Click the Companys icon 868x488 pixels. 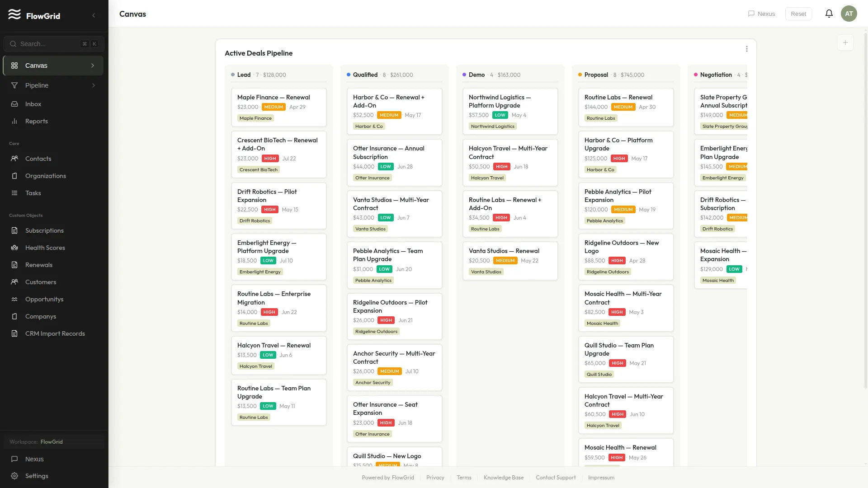[x=14, y=316]
